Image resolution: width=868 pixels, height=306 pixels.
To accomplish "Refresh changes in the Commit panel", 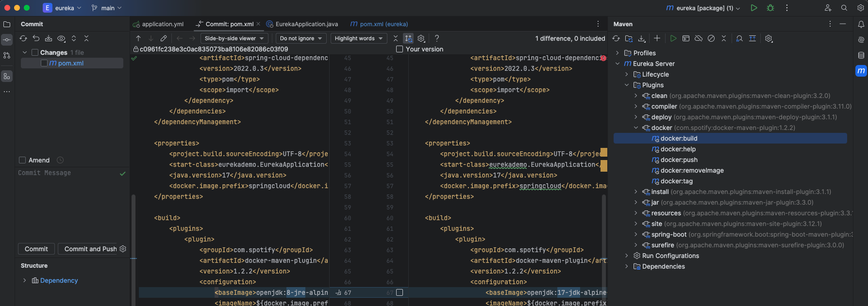I will [x=23, y=38].
